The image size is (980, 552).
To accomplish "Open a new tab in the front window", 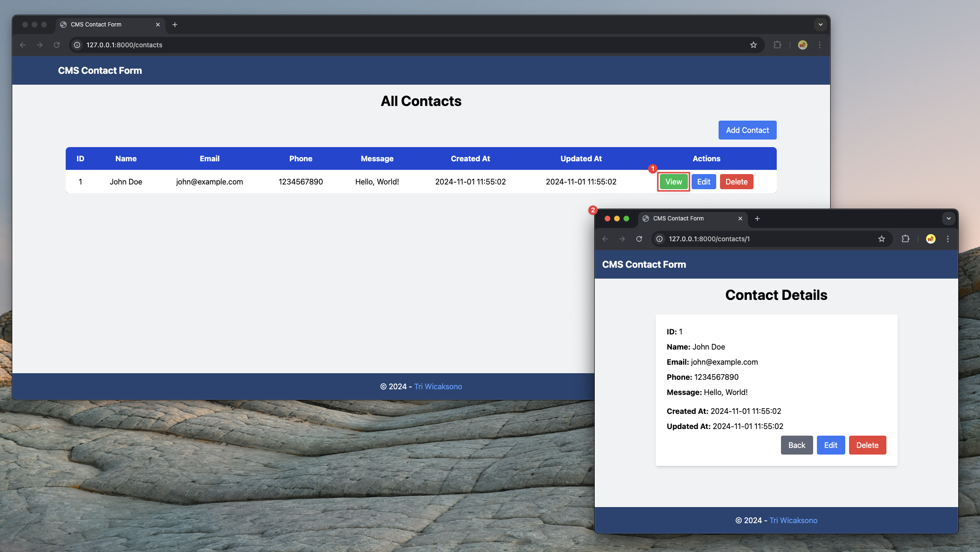I will pyautogui.click(x=757, y=219).
